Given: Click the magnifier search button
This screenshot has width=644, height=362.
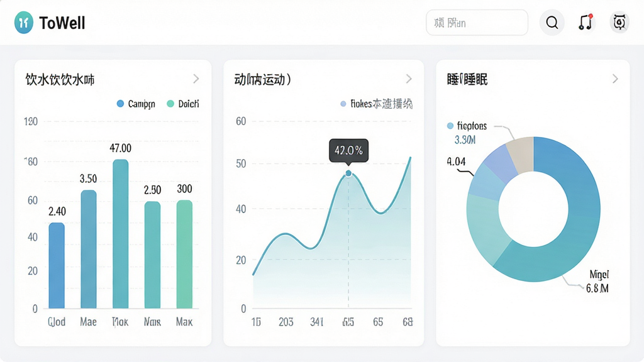Looking at the screenshot, I should coord(552,22).
